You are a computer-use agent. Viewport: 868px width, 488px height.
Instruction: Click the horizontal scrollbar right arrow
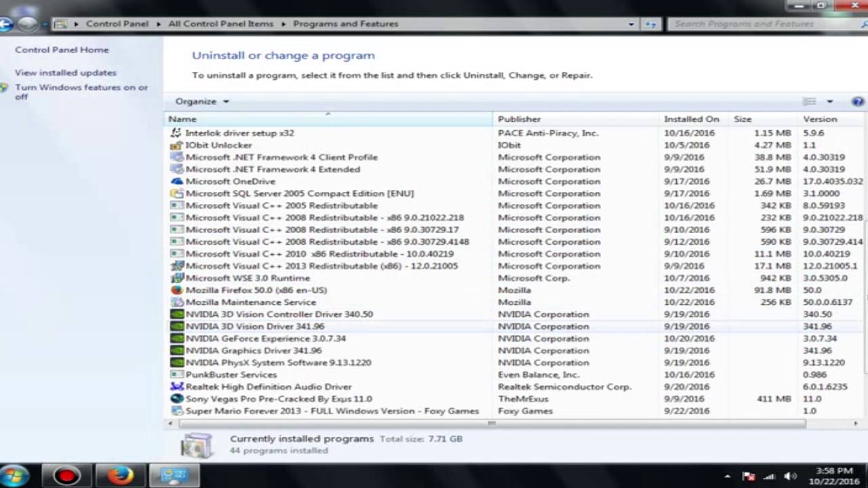click(x=856, y=424)
